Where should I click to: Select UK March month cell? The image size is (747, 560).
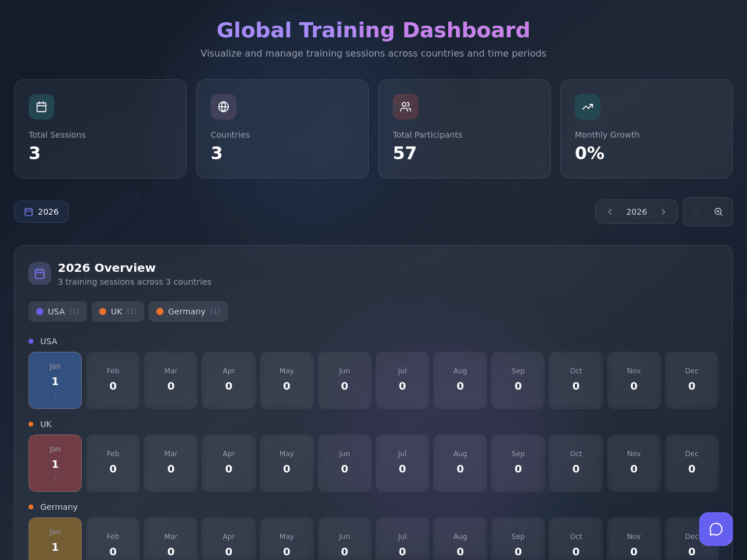tap(171, 463)
